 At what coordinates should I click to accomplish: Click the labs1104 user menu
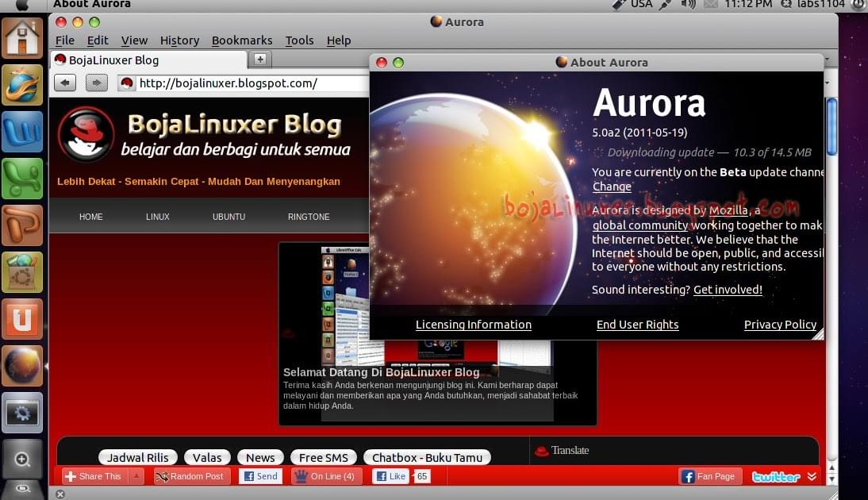820,4
